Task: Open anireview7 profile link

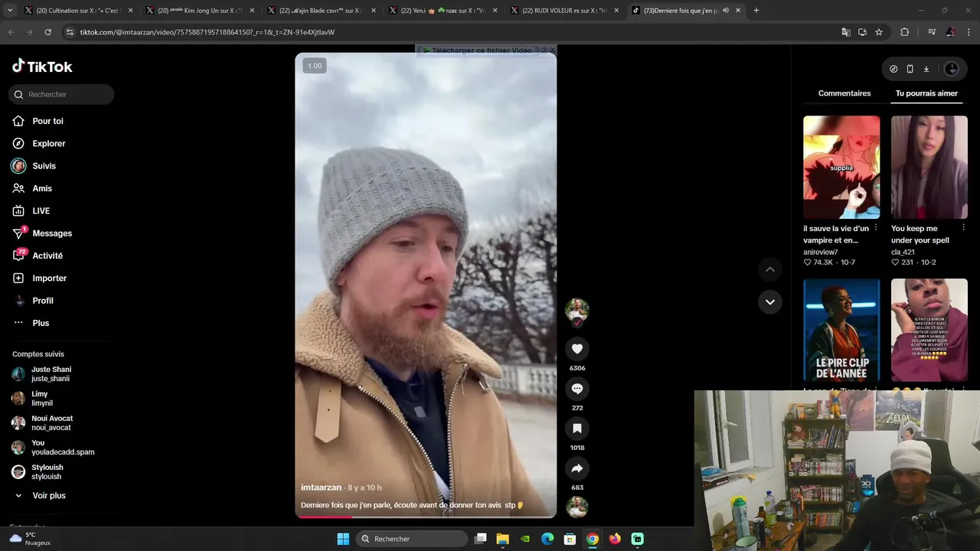Action: (x=820, y=252)
